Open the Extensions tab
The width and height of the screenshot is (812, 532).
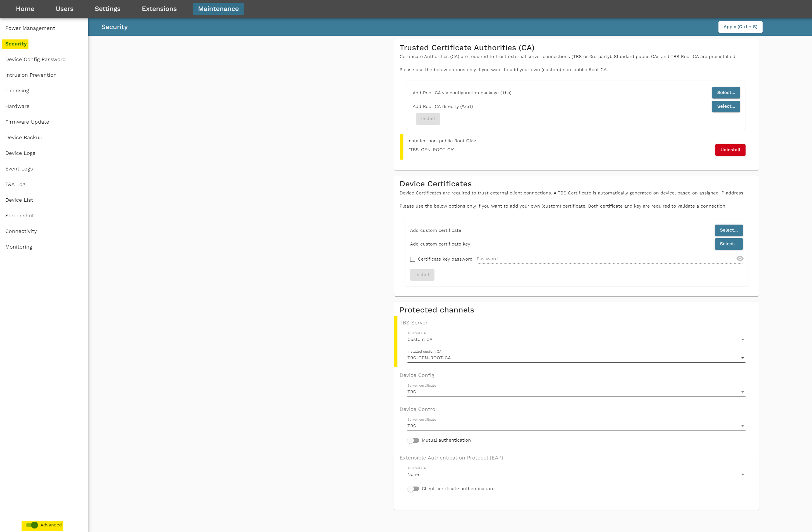coord(159,9)
